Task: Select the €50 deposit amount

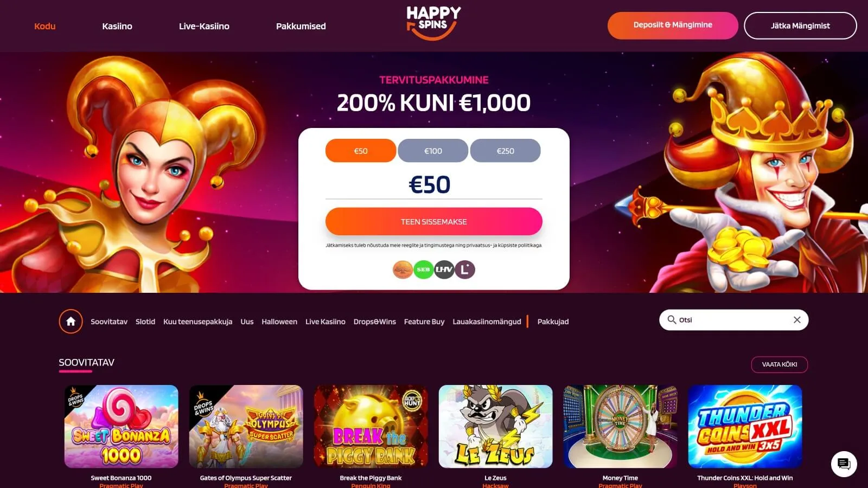Action: (x=361, y=151)
